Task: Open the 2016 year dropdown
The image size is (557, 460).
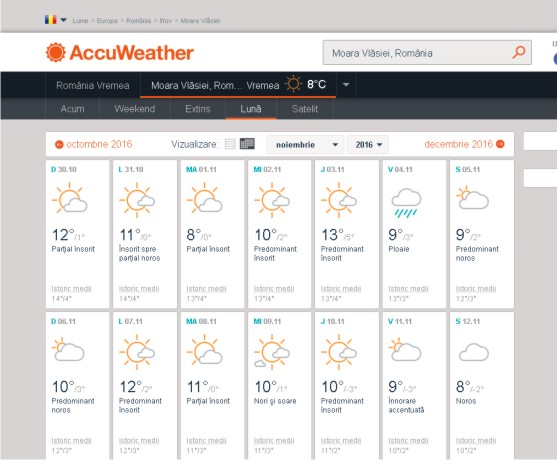Action: [x=368, y=145]
